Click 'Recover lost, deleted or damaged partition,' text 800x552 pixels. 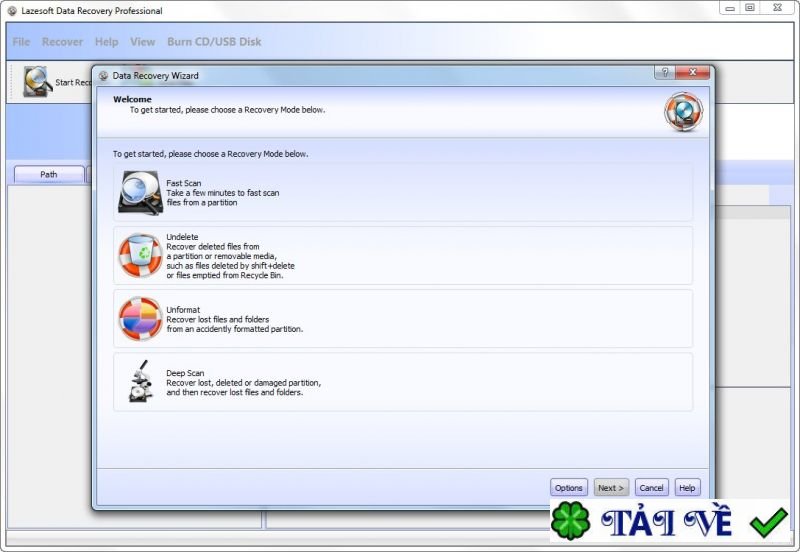click(x=244, y=383)
